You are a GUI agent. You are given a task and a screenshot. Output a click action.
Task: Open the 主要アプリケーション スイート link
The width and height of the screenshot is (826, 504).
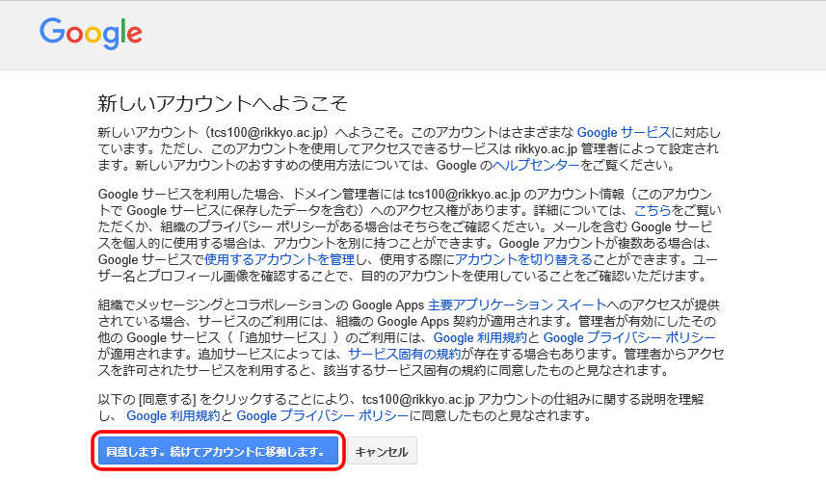click(518, 305)
